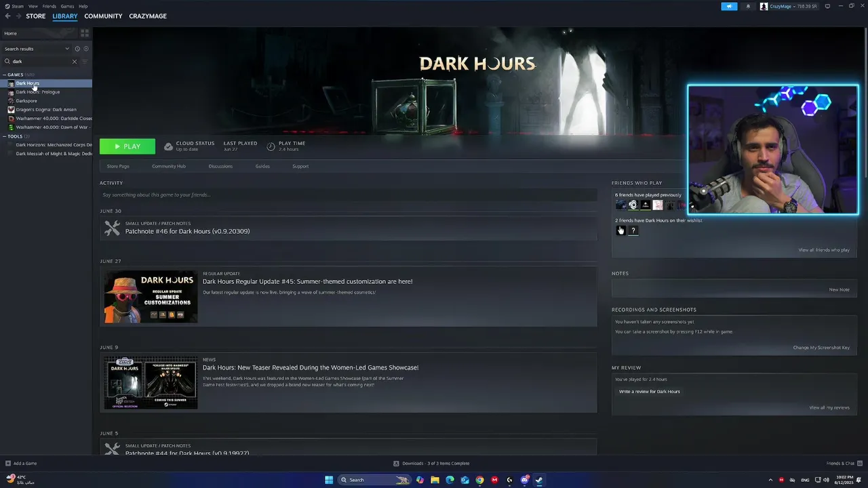Click the unknown friend avatar with question mark

coord(633,230)
